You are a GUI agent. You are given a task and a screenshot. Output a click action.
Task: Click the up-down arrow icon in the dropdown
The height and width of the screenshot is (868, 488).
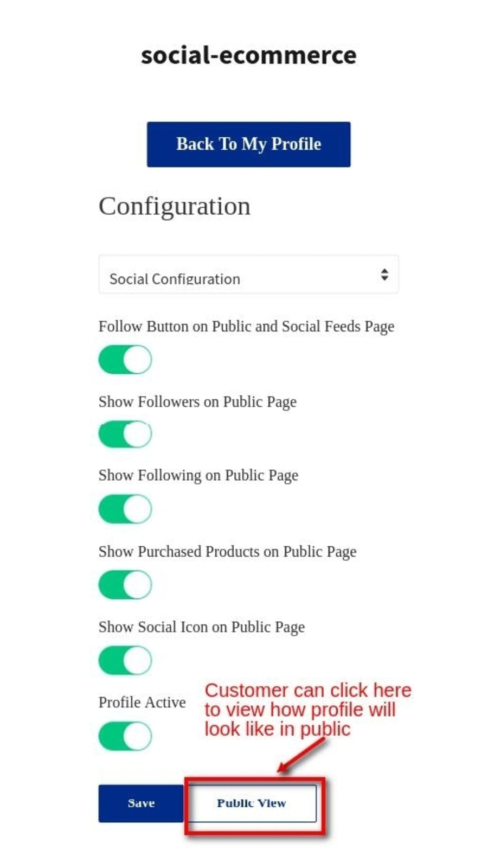[384, 275]
